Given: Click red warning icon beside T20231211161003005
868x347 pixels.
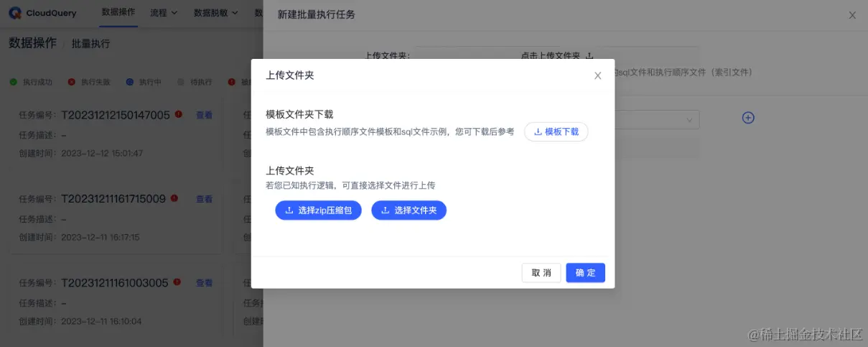Looking at the screenshot, I should tap(178, 282).
